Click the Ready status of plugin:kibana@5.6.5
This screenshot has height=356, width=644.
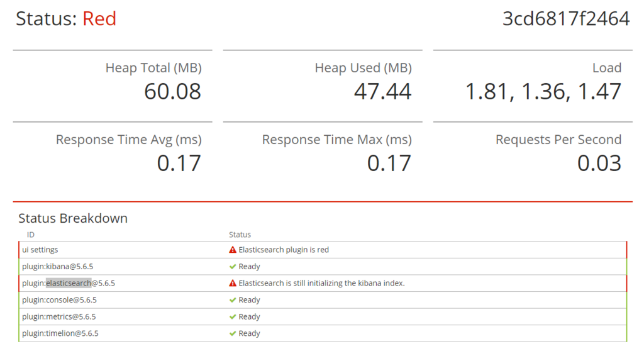pos(249,267)
